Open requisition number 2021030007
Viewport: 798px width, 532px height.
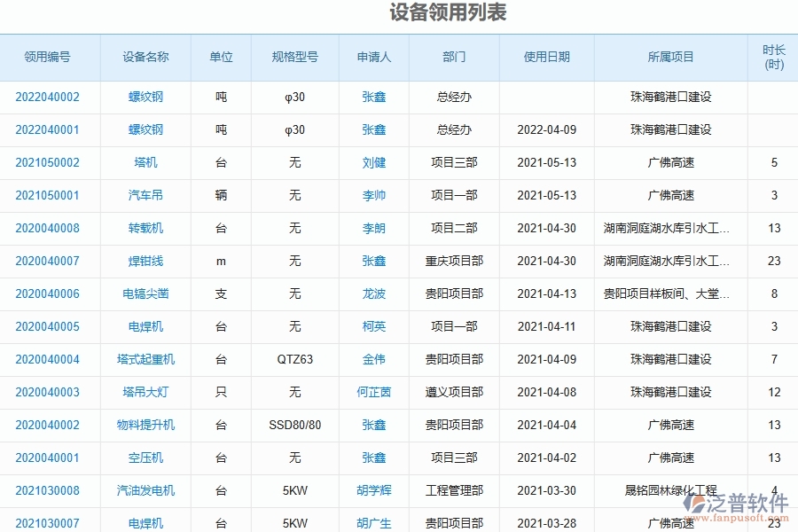coord(49,522)
